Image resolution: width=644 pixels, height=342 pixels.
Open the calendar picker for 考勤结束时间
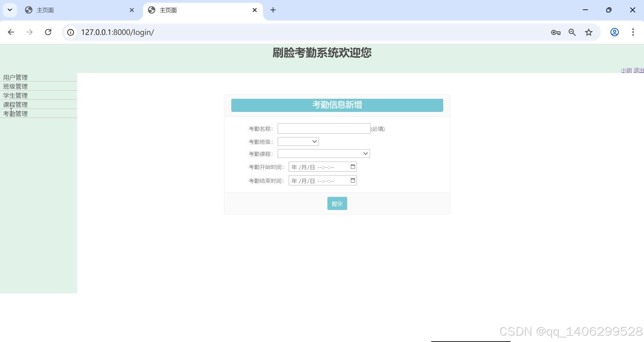coord(352,180)
